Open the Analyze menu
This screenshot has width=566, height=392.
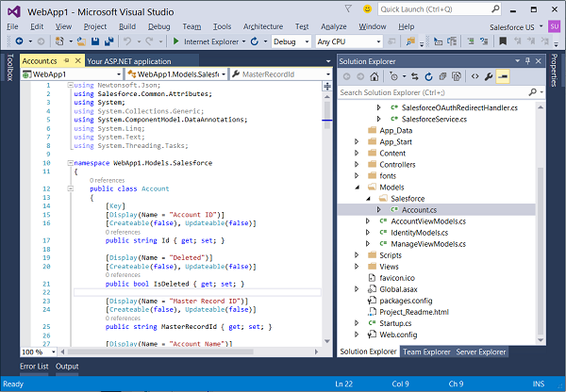[334, 26]
